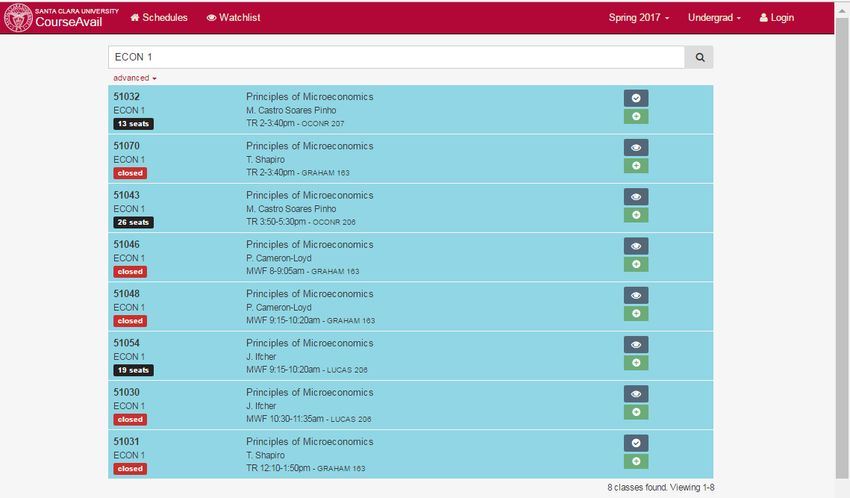Add class 51070 with green plus button
Viewport: 850px width, 498px height.
pos(636,166)
